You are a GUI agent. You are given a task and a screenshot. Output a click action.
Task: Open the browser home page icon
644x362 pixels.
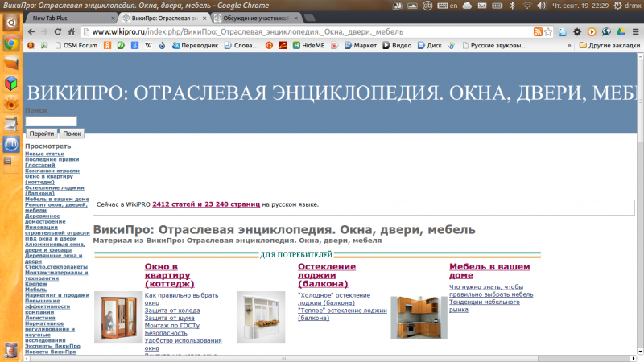click(x=72, y=32)
